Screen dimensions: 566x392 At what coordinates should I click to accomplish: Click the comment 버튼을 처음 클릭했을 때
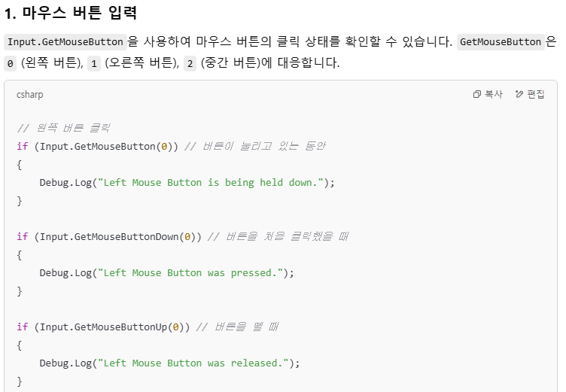(x=278, y=236)
